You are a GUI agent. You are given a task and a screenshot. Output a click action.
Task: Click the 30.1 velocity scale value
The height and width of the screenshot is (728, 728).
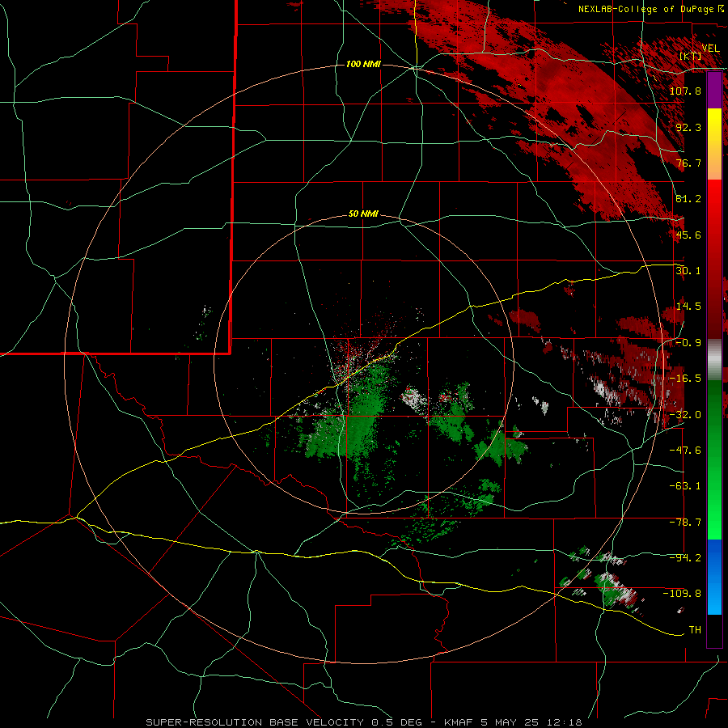pos(688,271)
